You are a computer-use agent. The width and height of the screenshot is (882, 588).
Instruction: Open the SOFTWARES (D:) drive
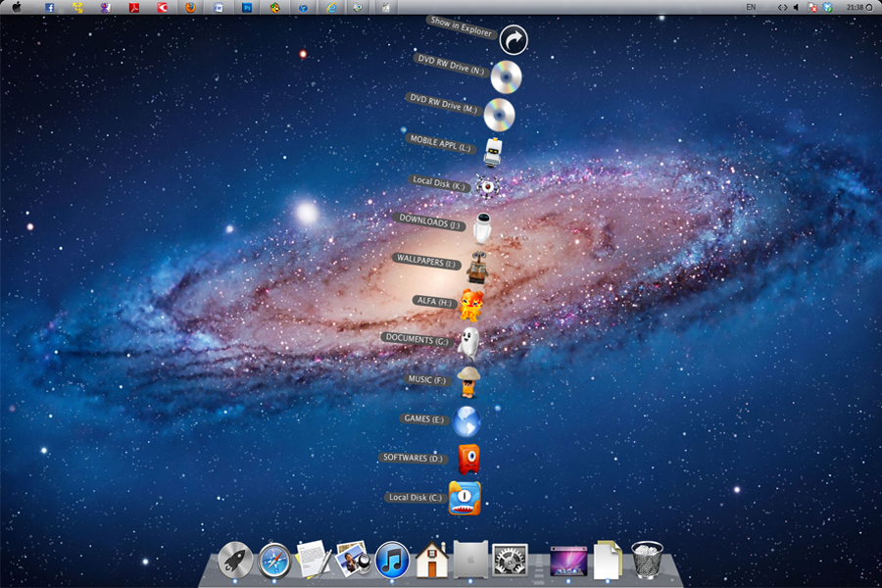pyautogui.click(x=468, y=460)
